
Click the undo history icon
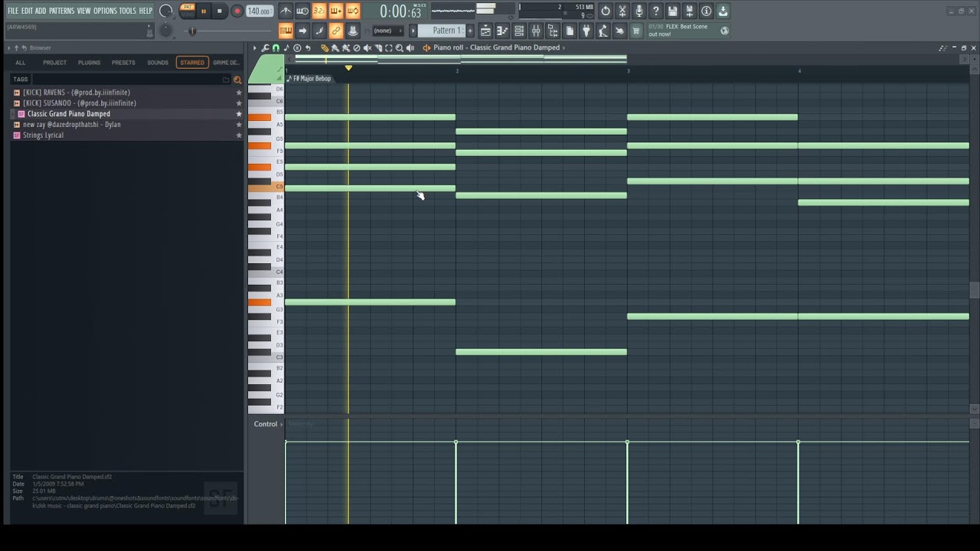[606, 11]
